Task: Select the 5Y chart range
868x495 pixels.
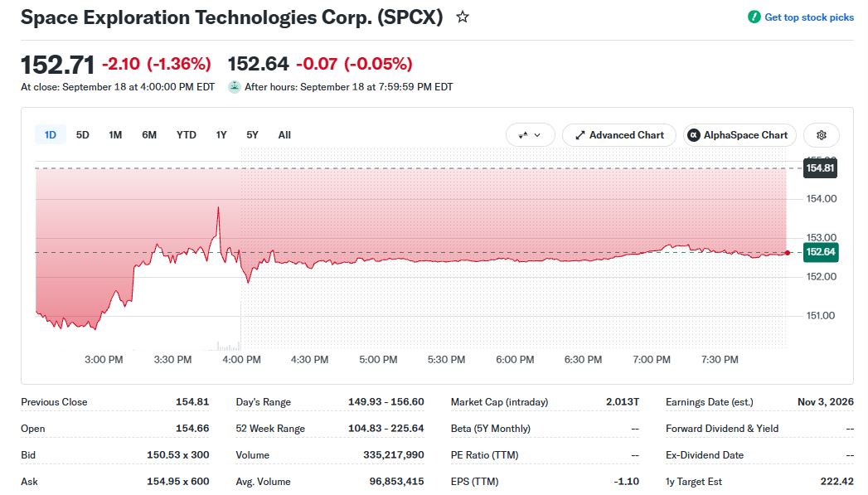Action: coord(252,135)
